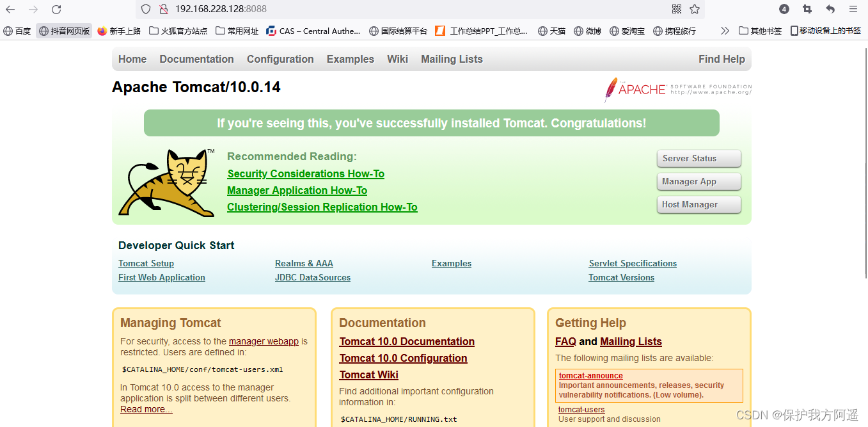Bookmark page with the star icon

click(x=695, y=9)
